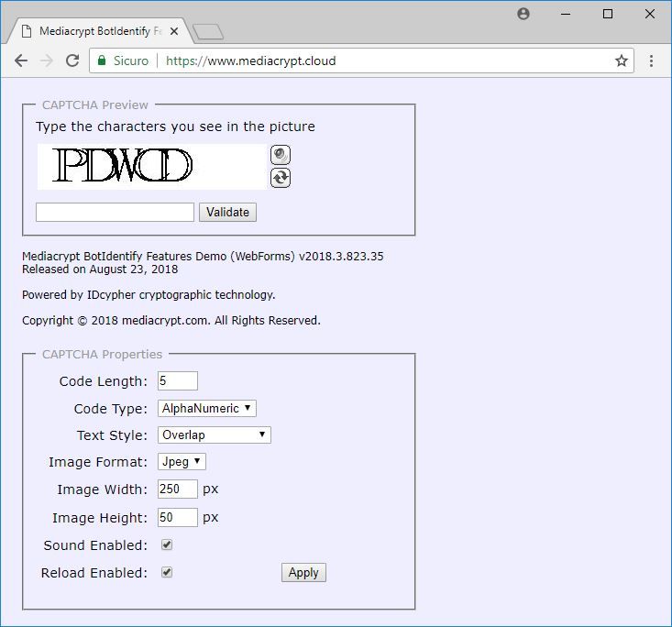
Task: Click the Code Length input field
Action: pos(178,381)
